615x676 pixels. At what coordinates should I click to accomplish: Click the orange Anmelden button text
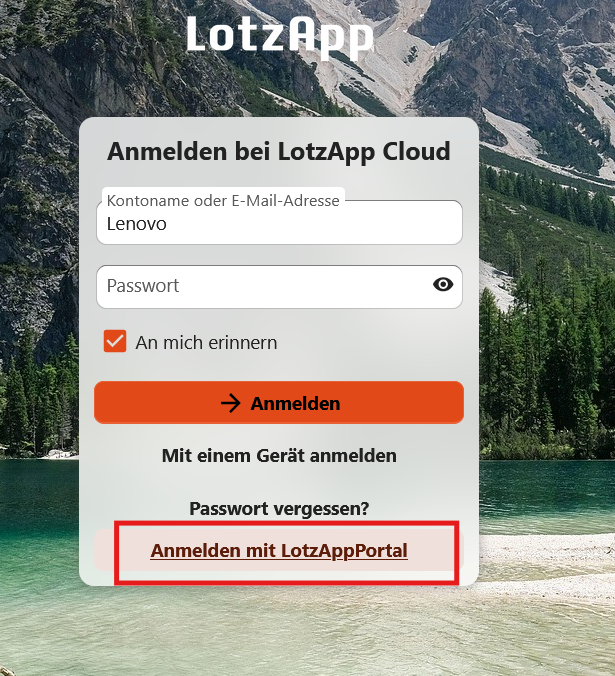point(295,404)
